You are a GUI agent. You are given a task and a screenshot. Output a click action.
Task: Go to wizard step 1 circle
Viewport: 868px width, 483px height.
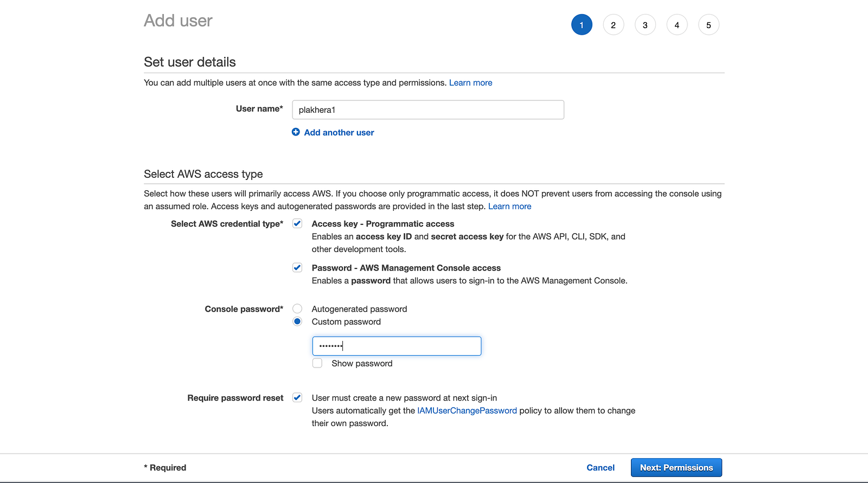coord(582,25)
